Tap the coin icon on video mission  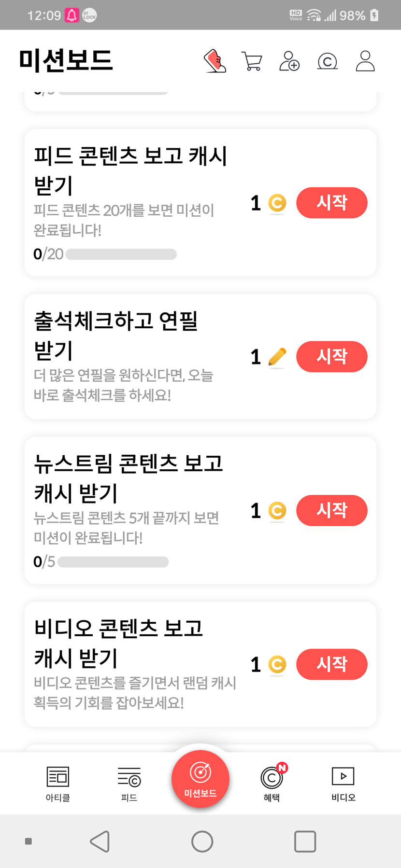pos(277,665)
